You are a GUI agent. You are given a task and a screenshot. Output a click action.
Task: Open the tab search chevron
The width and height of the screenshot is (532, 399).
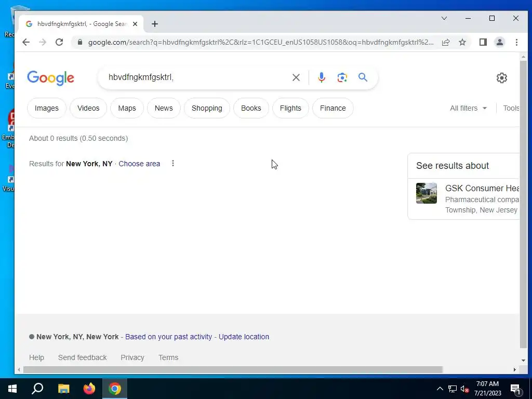(x=444, y=18)
